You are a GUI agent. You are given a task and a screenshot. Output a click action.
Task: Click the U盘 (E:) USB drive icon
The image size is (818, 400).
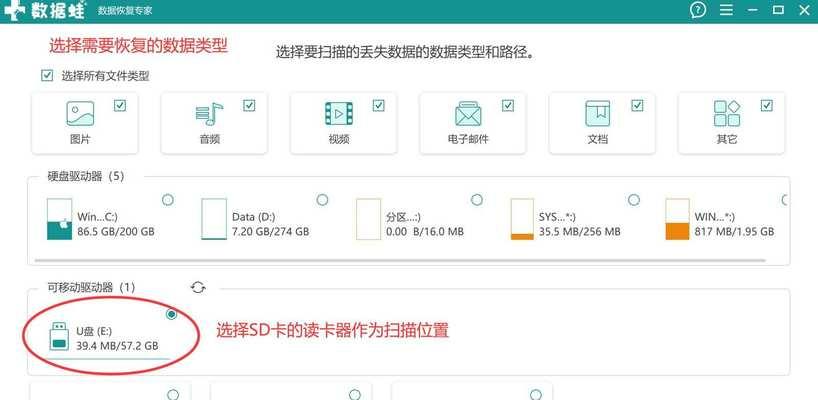point(59,336)
